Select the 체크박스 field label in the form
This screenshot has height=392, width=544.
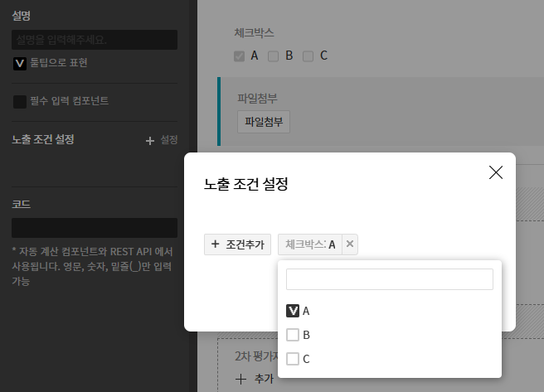[x=255, y=32]
